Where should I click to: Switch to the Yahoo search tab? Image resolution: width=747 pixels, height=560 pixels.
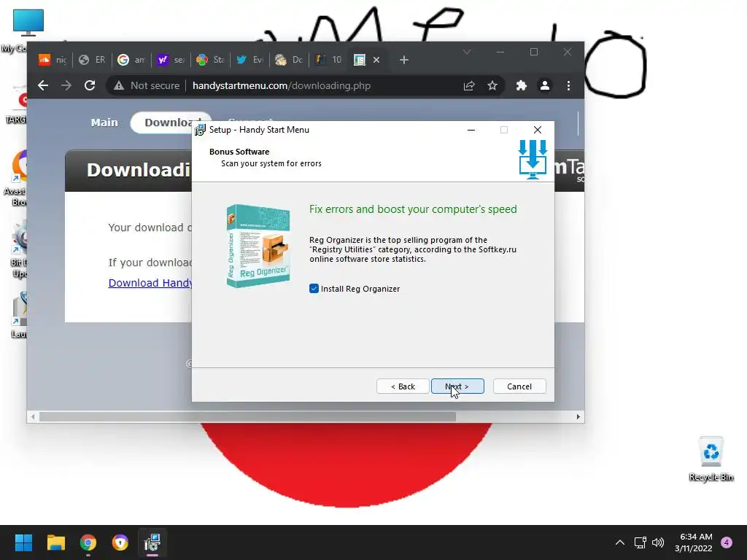[171, 60]
